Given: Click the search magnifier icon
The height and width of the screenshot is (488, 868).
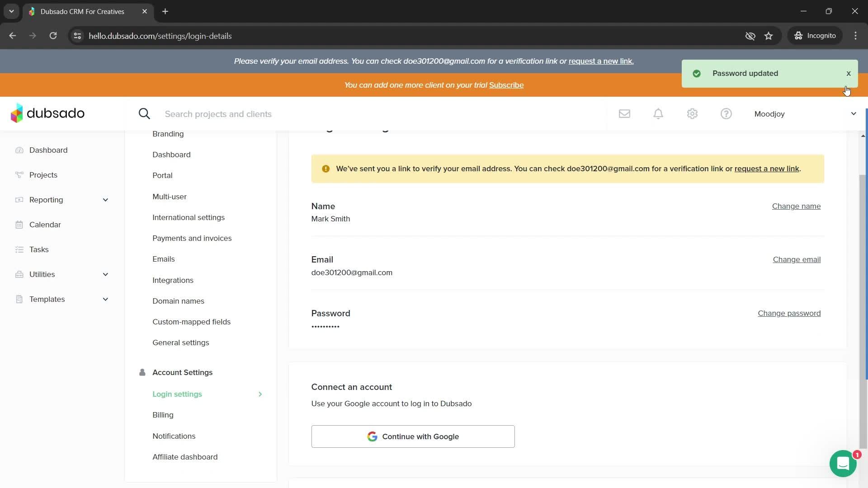Looking at the screenshot, I should (144, 114).
